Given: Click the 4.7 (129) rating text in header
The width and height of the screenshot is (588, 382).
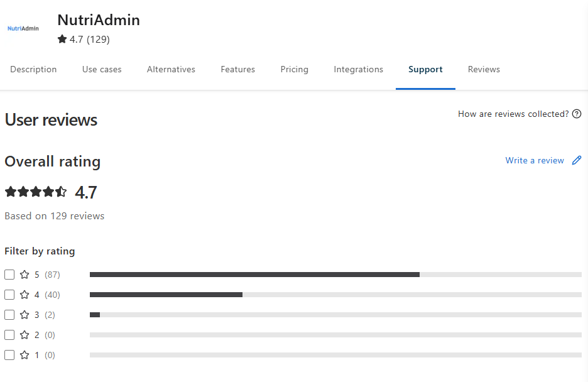Looking at the screenshot, I should tap(90, 40).
